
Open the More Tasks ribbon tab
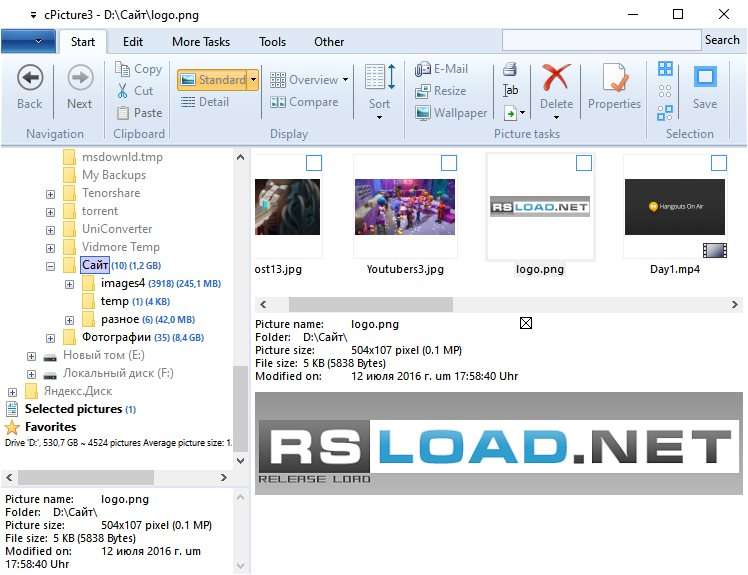point(201,42)
